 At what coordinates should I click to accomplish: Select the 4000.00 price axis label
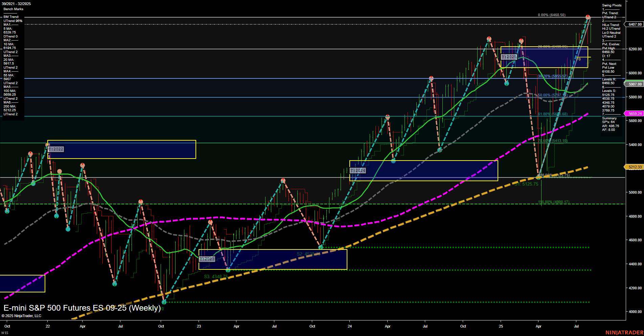pyautogui.click(x=635, y=312)
